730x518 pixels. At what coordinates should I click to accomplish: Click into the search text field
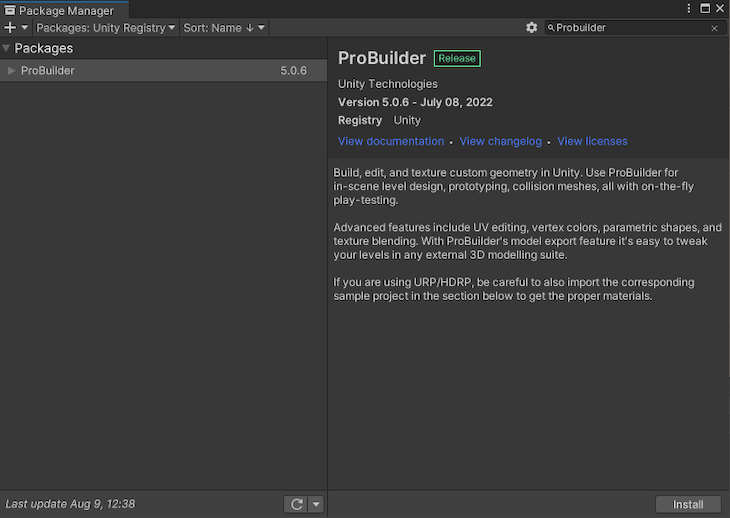pyautogui.click(x=630, y=28)
